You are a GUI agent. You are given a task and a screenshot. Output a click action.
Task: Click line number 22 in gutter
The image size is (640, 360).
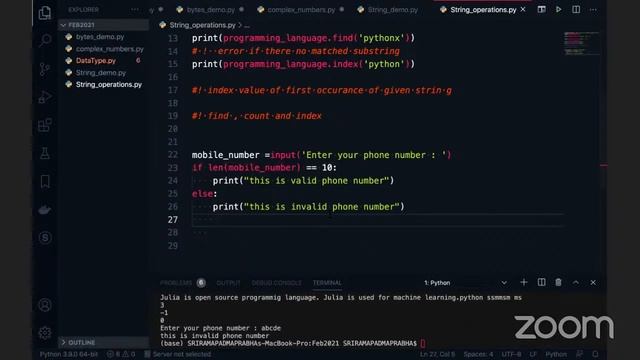pos(173,155)
